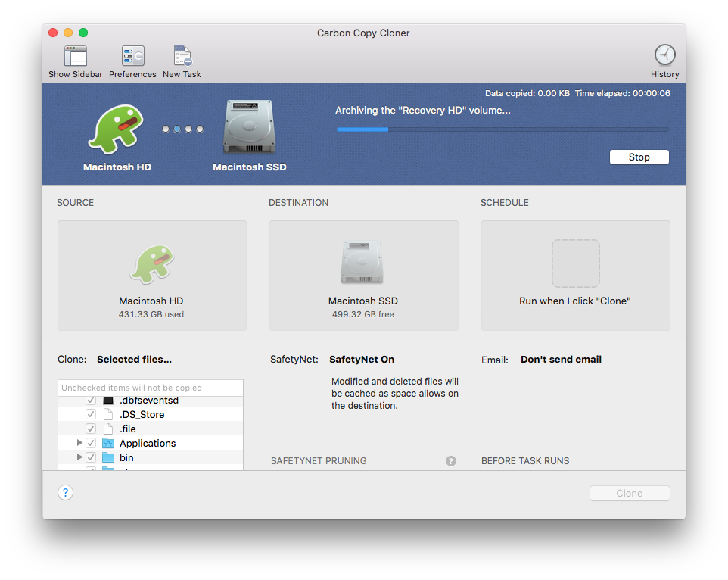Toggle the .file item checkbox
728x580 pixels.
(91, 429)
